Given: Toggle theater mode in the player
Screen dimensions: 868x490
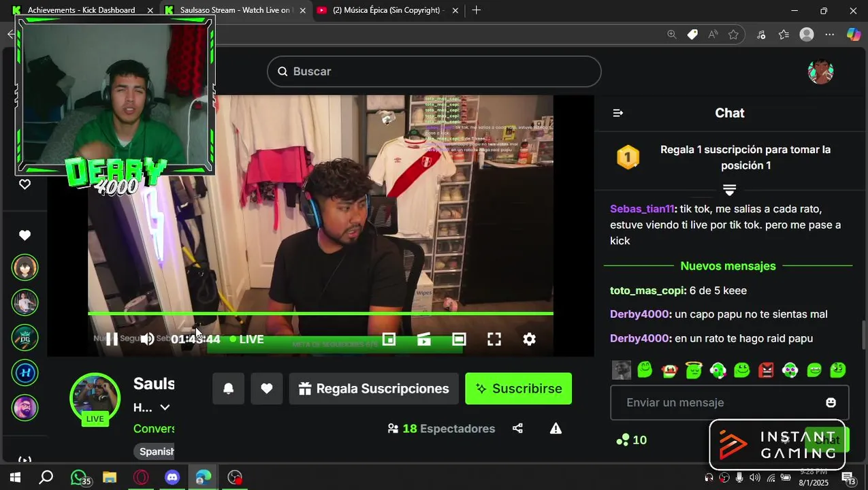Looking at the screenshot, I should point(460,339).
